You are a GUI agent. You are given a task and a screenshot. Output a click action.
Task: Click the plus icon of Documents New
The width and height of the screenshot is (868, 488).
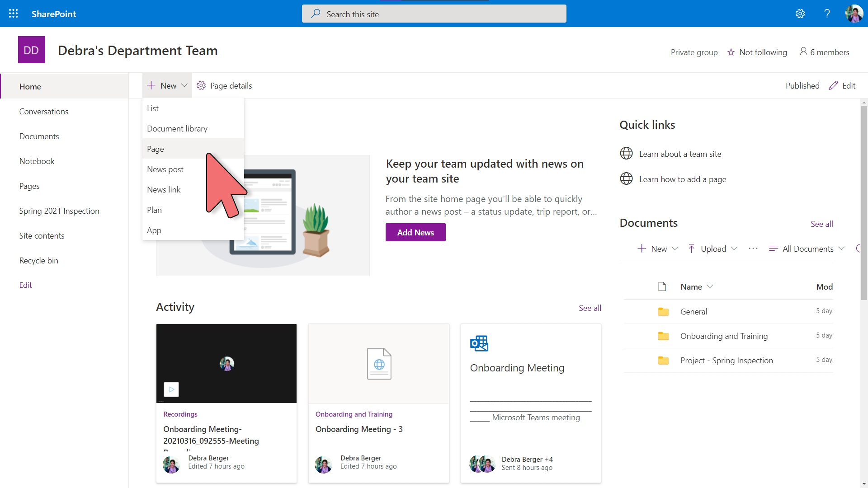tap(642, 249)
